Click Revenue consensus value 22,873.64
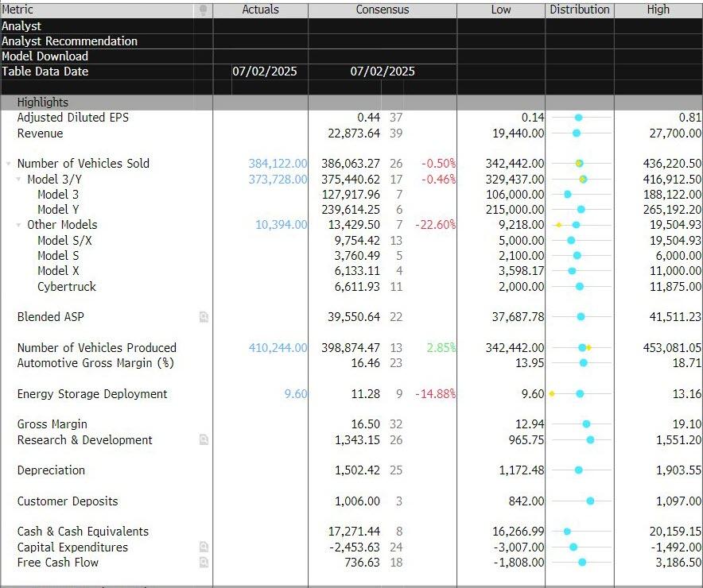 [354, 133]
